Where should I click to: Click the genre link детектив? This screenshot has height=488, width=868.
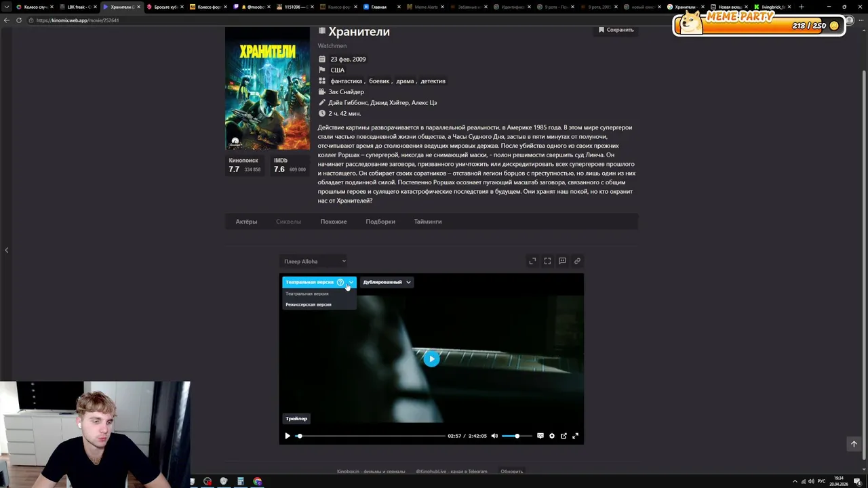coord(433,81)
